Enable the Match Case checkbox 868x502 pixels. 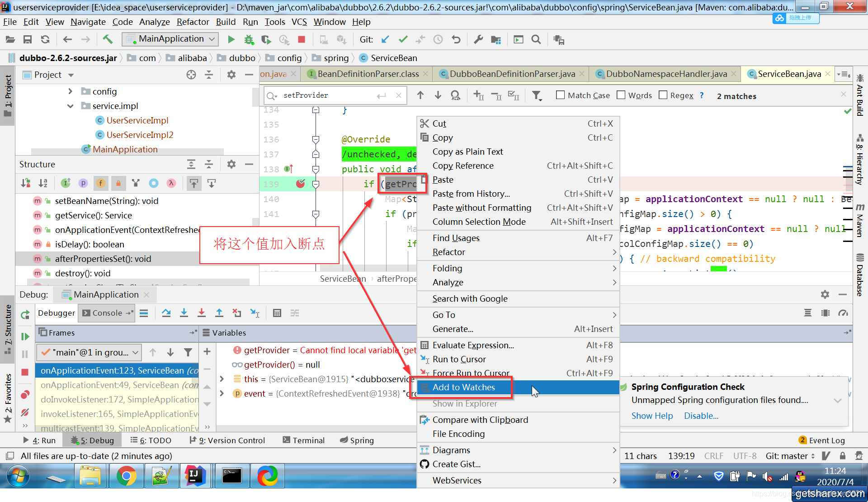coord(561,95)
